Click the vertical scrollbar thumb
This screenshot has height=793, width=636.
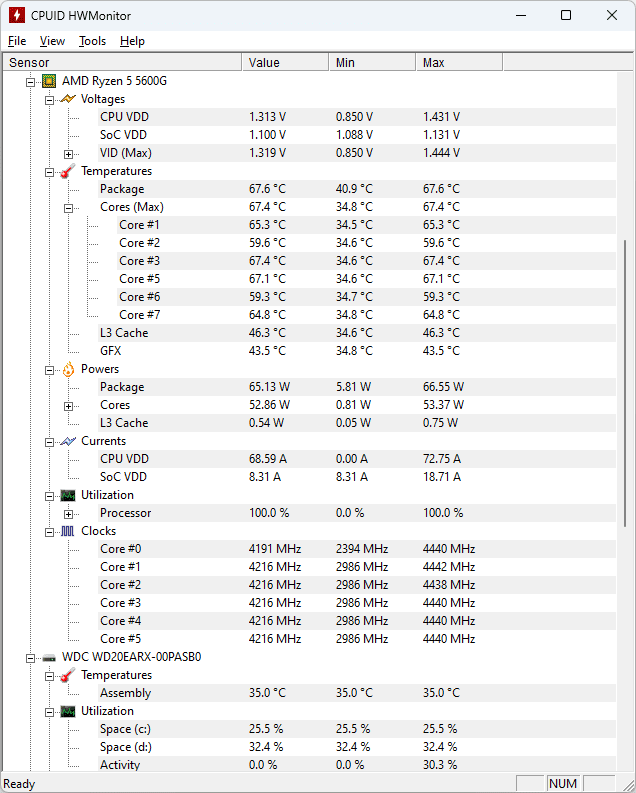[627, 382]
